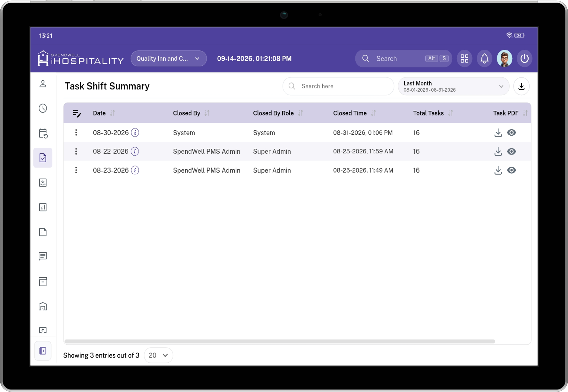Open the clock history sidebar icon
Viewport: 568px width, 392px height.
click(43, 108)
